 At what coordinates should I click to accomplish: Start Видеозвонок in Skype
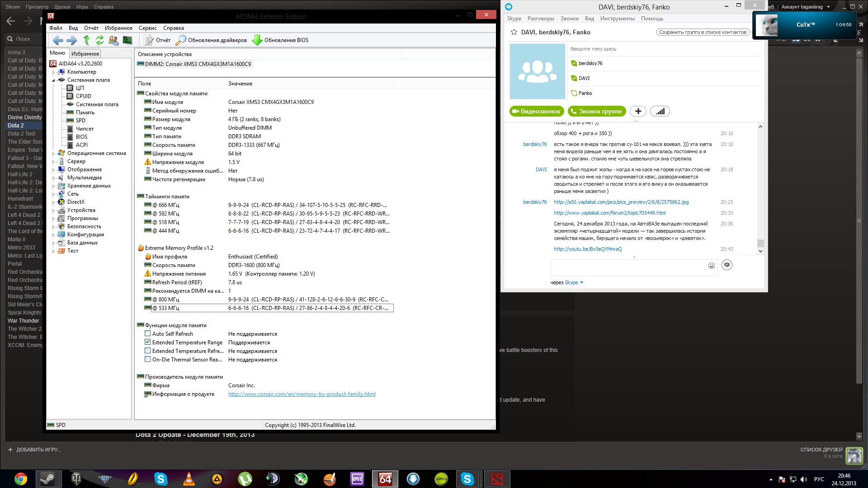point(536,112)
